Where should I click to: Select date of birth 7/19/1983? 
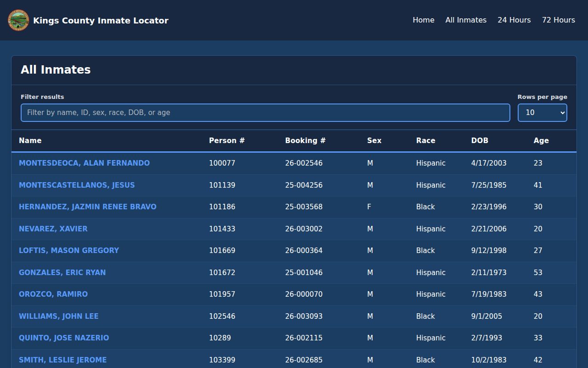click(489, 294)
